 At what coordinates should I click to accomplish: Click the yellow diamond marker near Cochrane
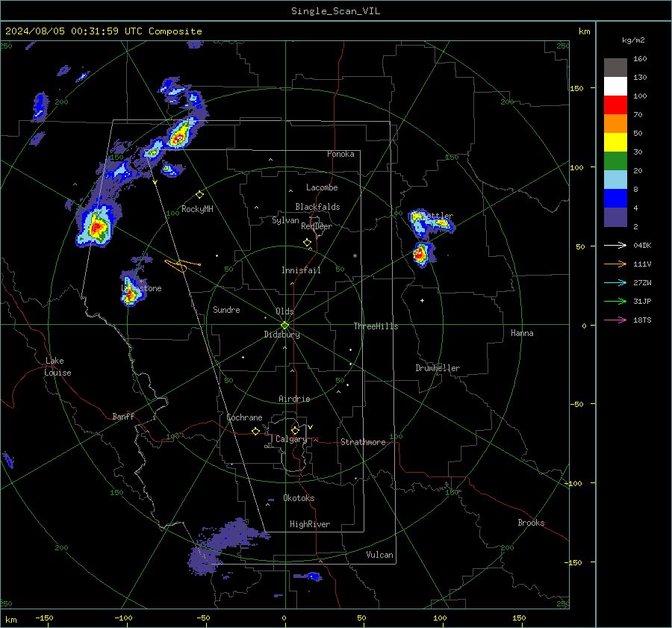[256, 432]
